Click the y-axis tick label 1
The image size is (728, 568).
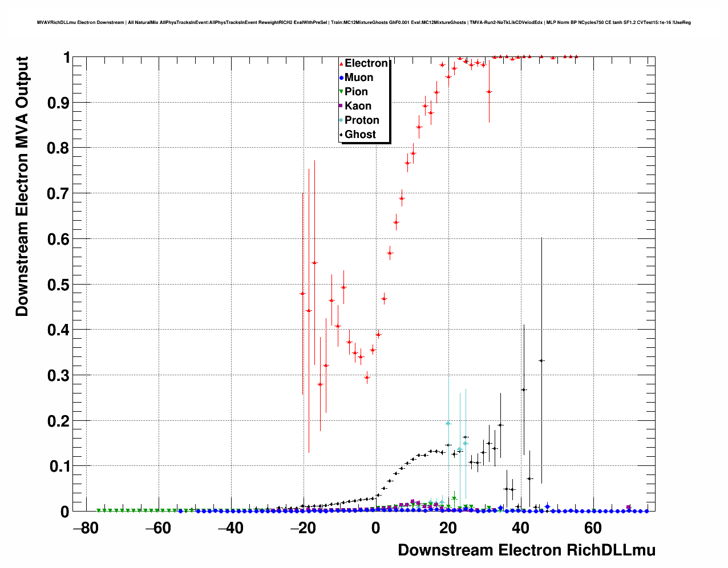click(x=67, y=58)
